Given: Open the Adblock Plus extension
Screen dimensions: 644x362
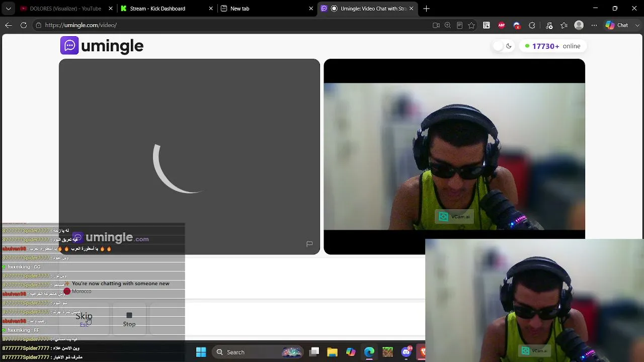Looking at the screenshot, I should (x=502, y=25).
